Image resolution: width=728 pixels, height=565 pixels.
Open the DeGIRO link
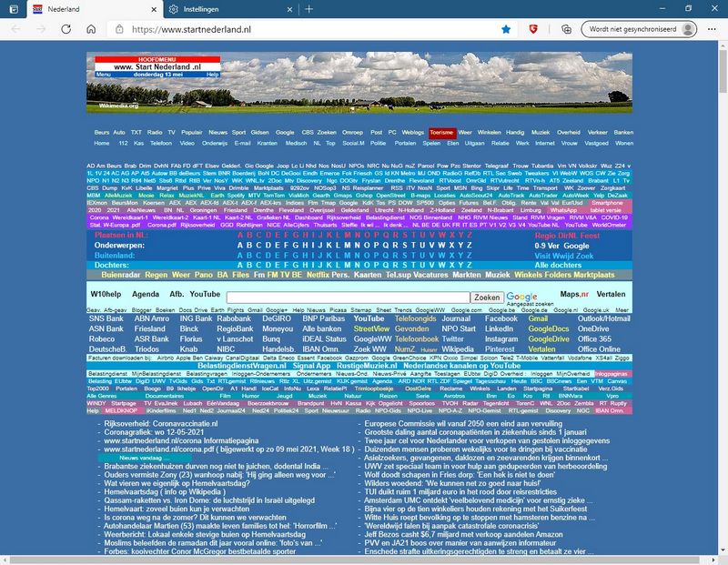coord(277,318)
